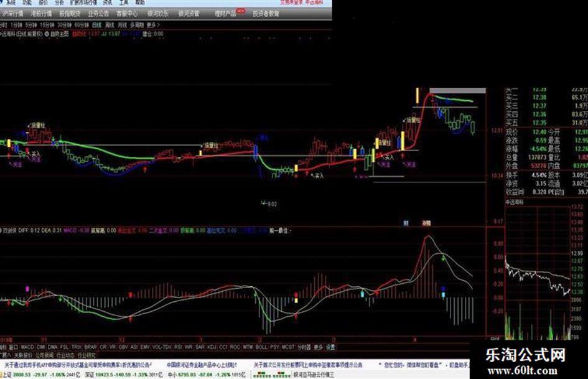588x379 pixels.
Task: Select the KDJ indicator tab
Action: pos(212,347)
